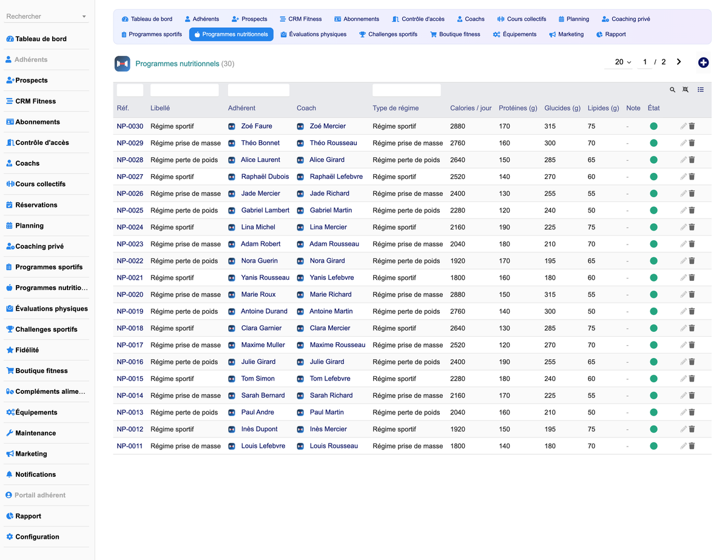This screenshot has width=728, height=560.
Task: Open Configuration in left sidebar
Action: coord(46,537)
